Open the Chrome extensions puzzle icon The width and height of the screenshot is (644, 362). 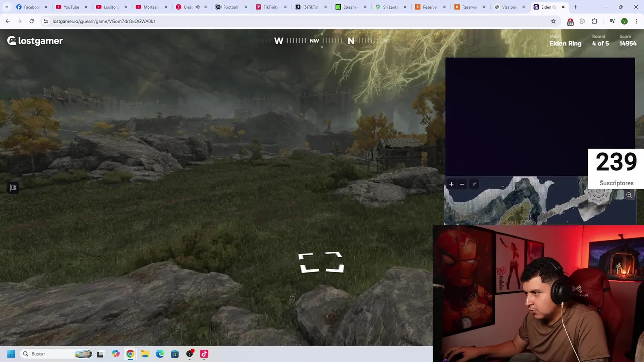click(594, 21)
